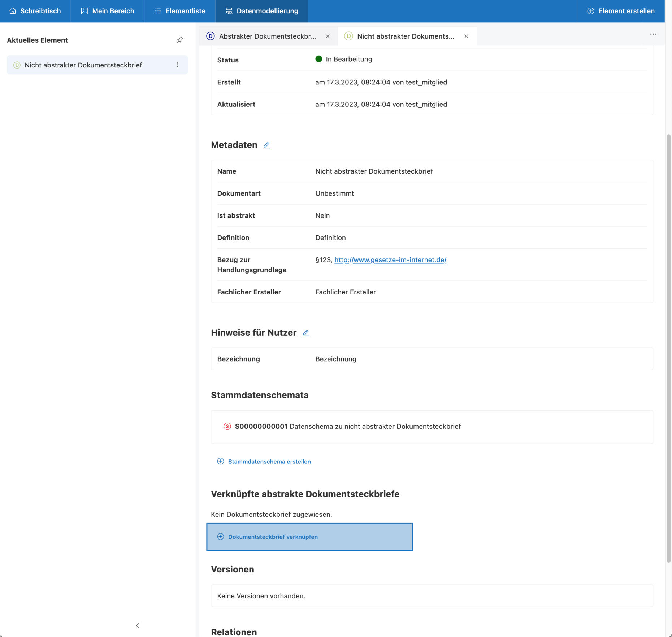The height and width of the screenshot is (637, 672).
Task: Collapse the left sidebar with chevron
Action: 138,625
